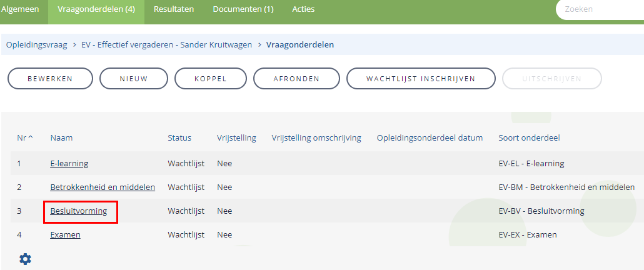The width and height of the screenshot is (644, 270).
Task: Sort table by Status column header
Action: 179,138
